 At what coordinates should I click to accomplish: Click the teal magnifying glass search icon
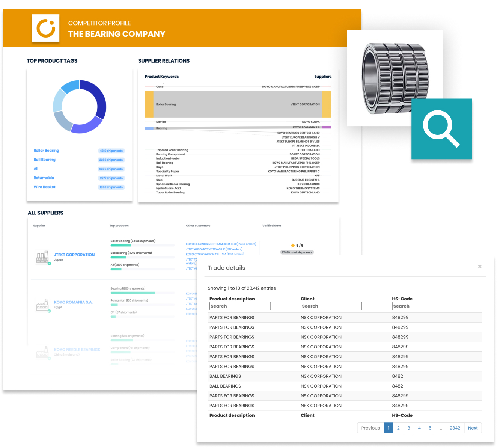tap(441, 129)
